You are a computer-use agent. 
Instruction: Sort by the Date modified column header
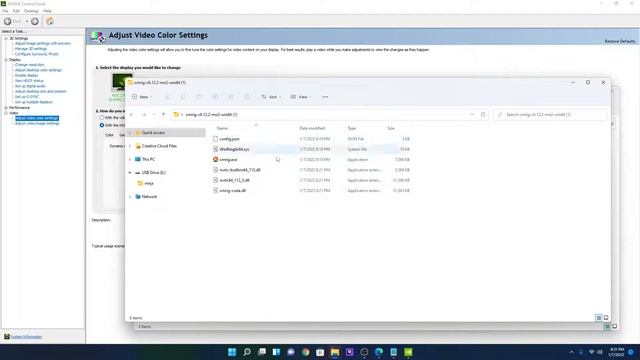(312, 128)
